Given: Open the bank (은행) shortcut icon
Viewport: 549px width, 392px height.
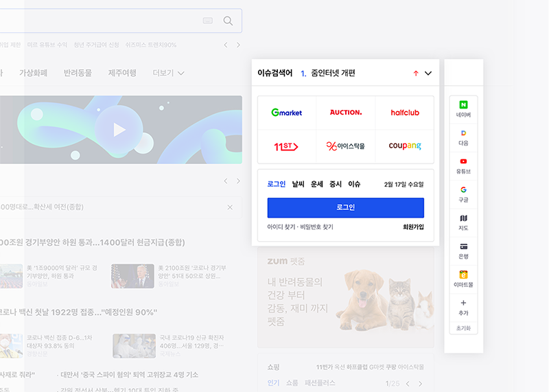Looking at the screenshot, I should pos(463,251).
